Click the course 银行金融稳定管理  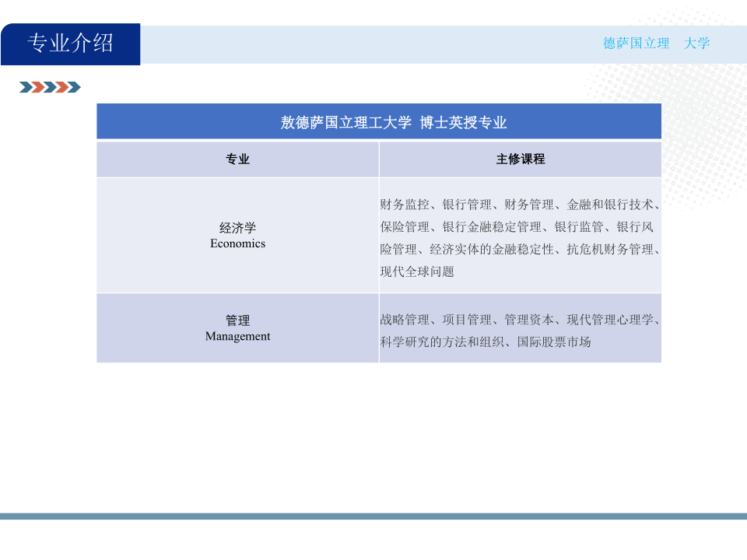pyautogui.click(x=492, y=226)
